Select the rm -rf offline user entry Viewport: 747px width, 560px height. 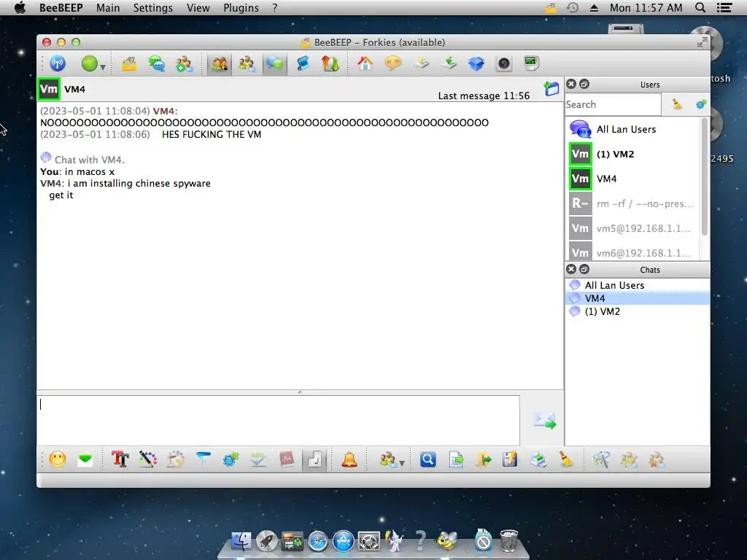(634, 203)
